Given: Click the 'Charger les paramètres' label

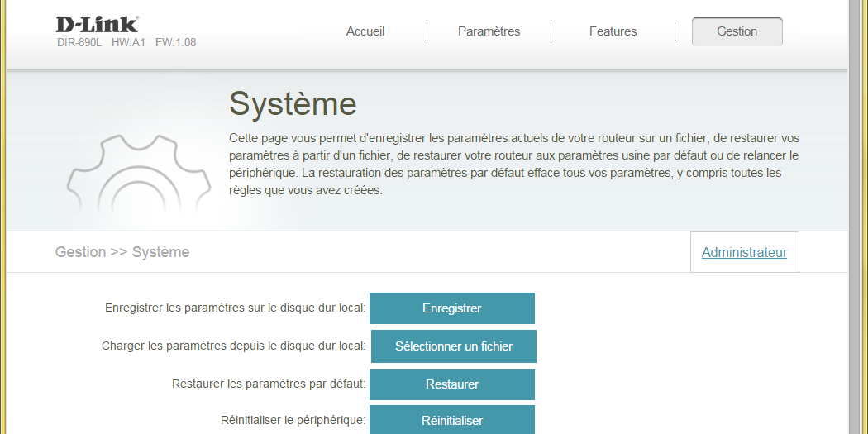Looking at the screenshot, I should (x=233, y=346).
